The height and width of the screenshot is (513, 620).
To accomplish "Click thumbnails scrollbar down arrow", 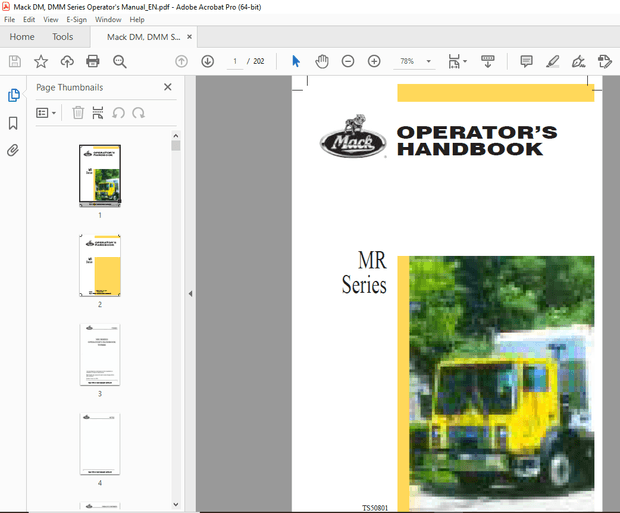I will point(176,504).
